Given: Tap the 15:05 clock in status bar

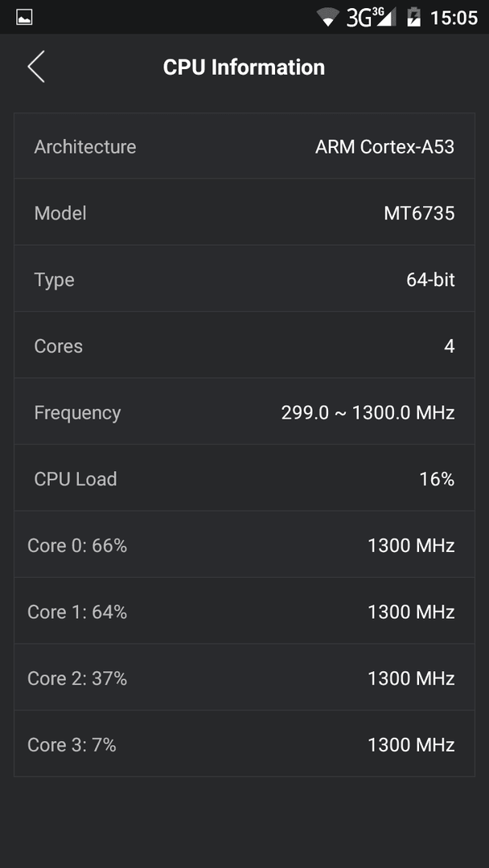Looking at the screenshot, I should coord(454,18).
